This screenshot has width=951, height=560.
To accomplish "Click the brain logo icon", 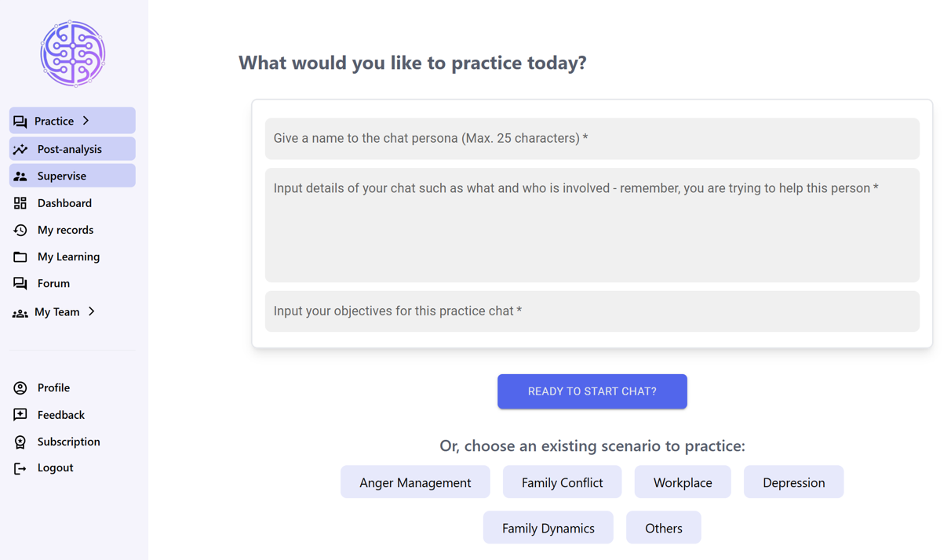I will pyautogui.click(x=73, y=53).
